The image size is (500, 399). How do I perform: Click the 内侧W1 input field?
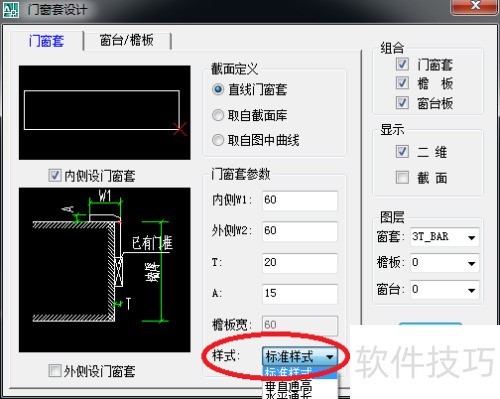[x=300, y=200]
